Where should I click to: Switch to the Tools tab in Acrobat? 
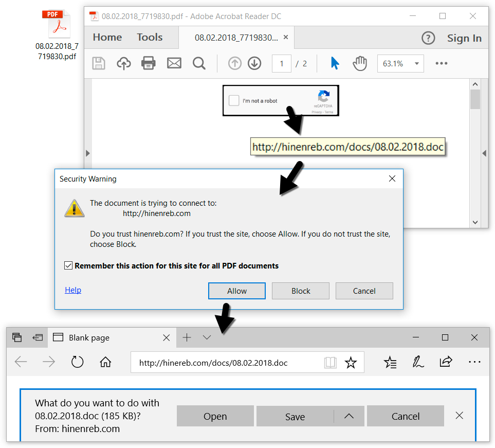tap(150, 37)
